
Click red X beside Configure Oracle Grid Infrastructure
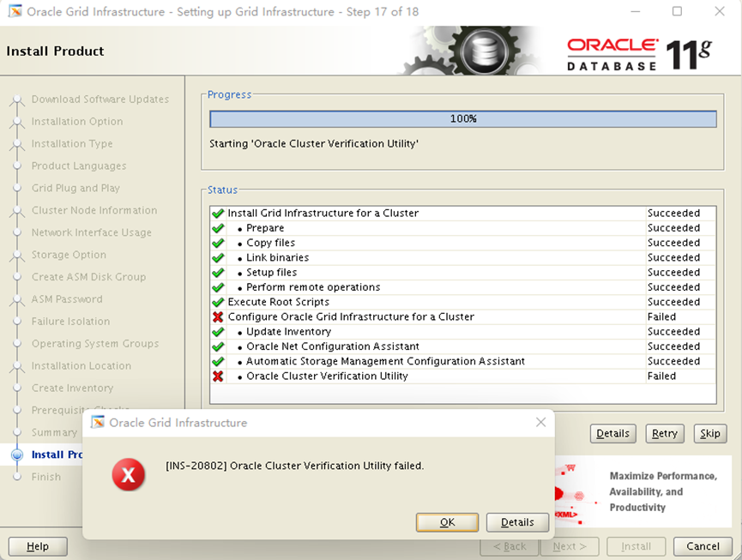(218, 317)
